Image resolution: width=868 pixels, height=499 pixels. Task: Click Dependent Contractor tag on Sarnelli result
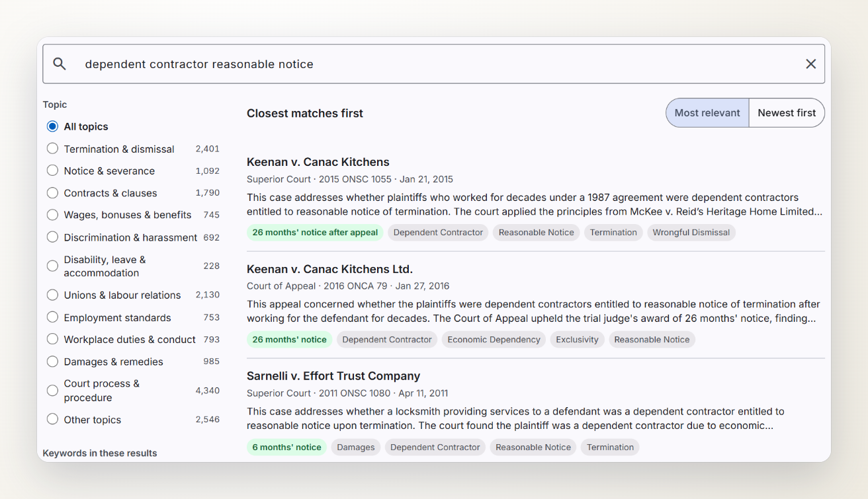click(435, 447)
